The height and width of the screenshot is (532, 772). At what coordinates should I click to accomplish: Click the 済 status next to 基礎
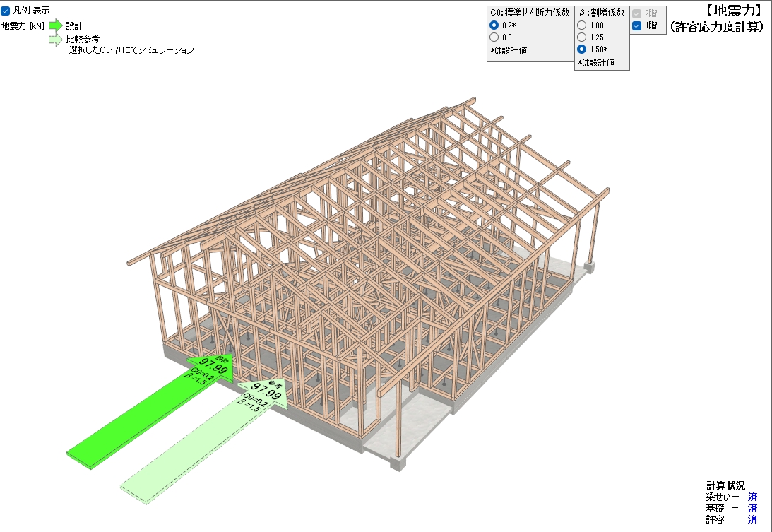(x=752, y=508)
